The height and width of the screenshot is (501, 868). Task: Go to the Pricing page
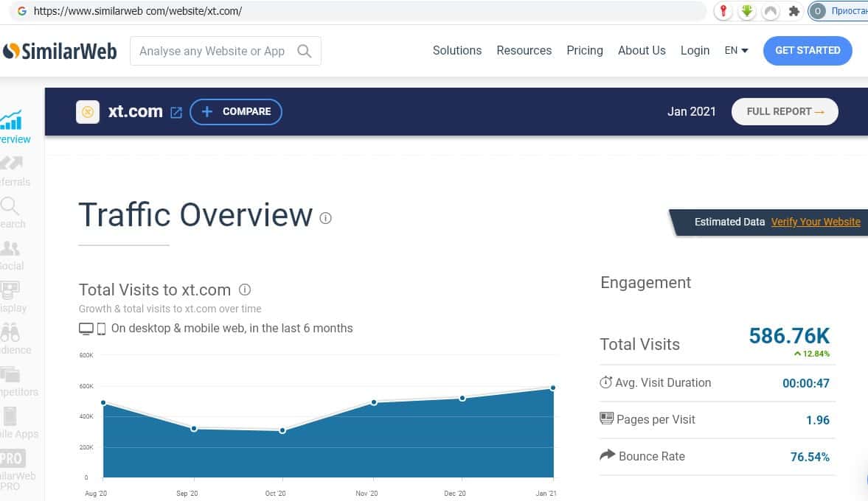coord(585,50)
